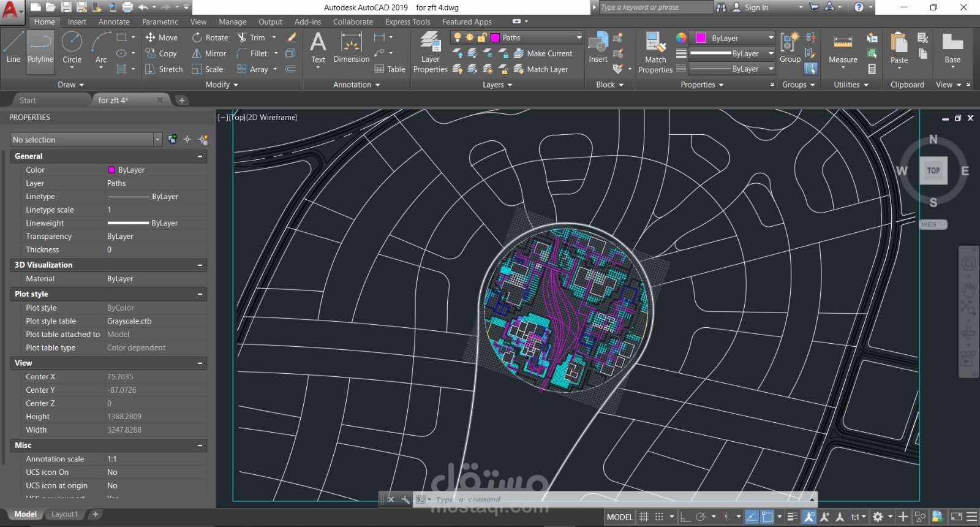Switch to the Layout1 tab

tap(64, 514)
